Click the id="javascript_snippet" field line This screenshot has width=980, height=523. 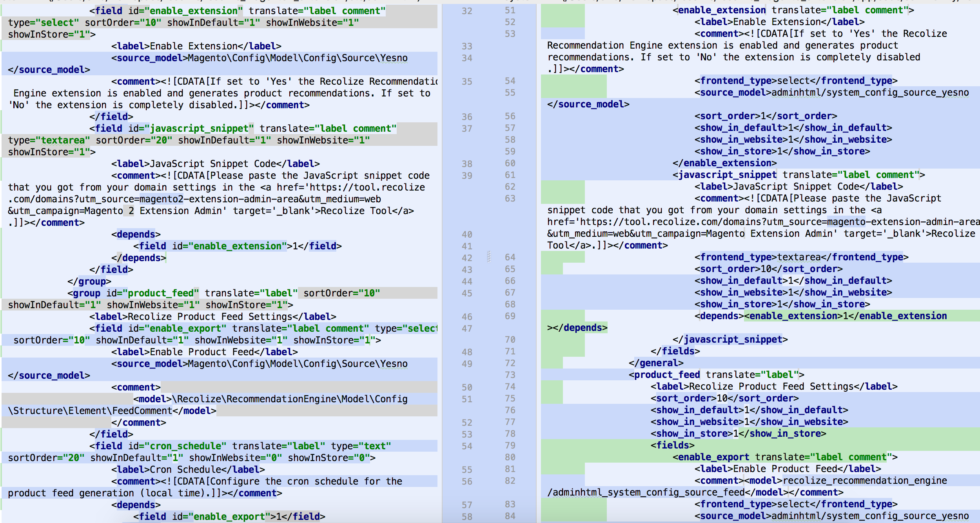coord(243,129)
